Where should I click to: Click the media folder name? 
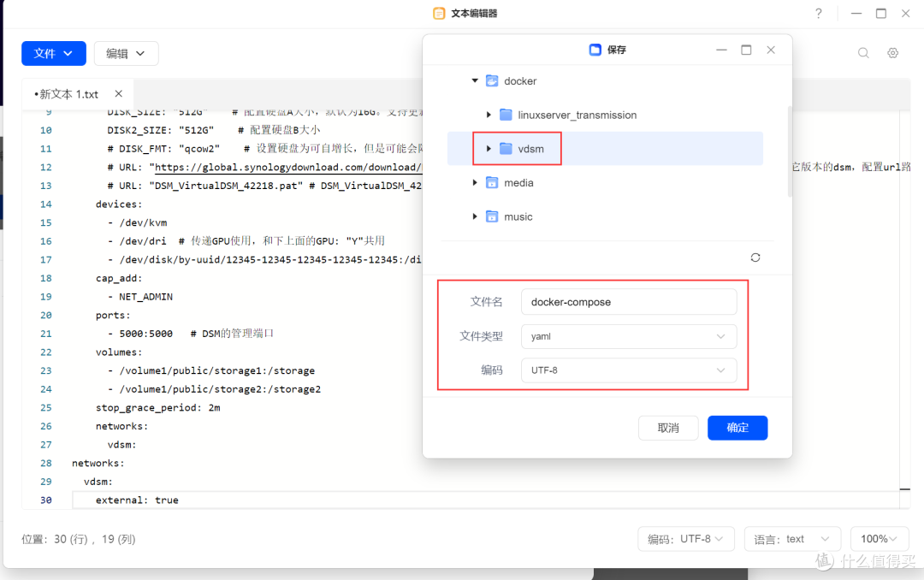point(518,183)
